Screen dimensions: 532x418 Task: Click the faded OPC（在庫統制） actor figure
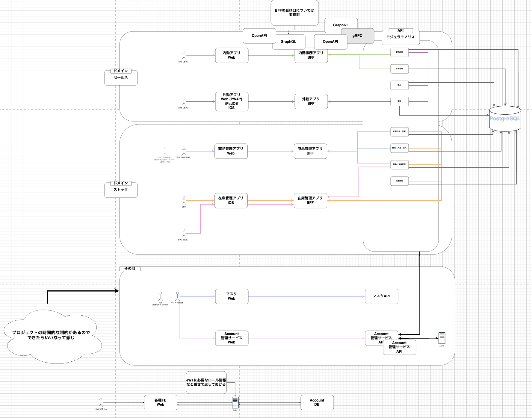pyautogui.click(x=165, y=151)
